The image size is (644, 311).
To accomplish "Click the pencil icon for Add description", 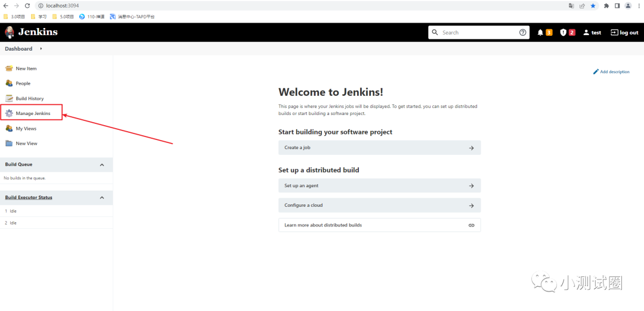I will pos(596,72).
